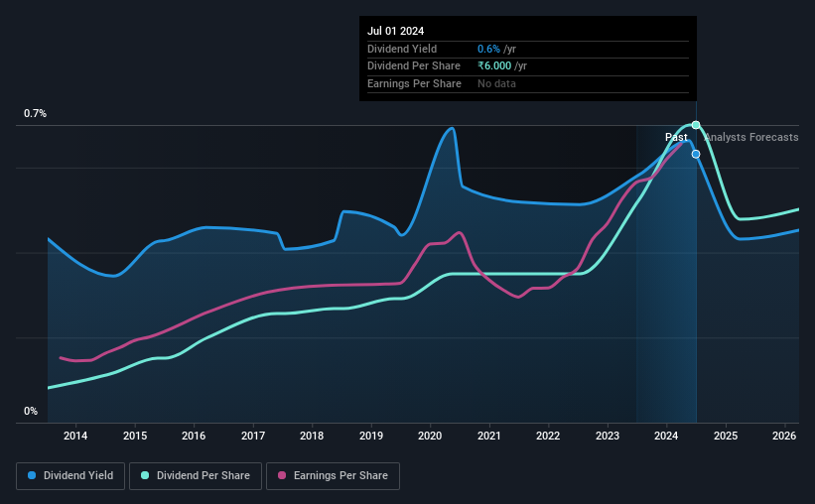Click the teal data point marker at Jul 2024
815x504 pixels.
point(696,125)
